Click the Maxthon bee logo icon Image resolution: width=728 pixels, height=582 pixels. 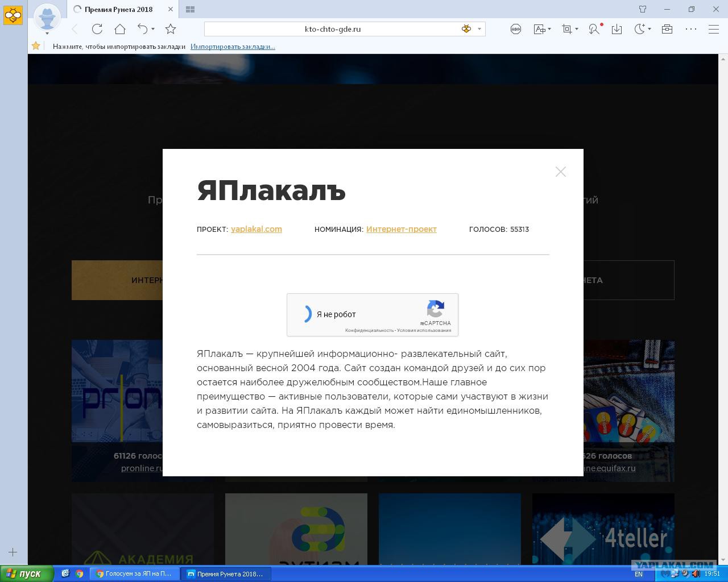coord(13,15)
